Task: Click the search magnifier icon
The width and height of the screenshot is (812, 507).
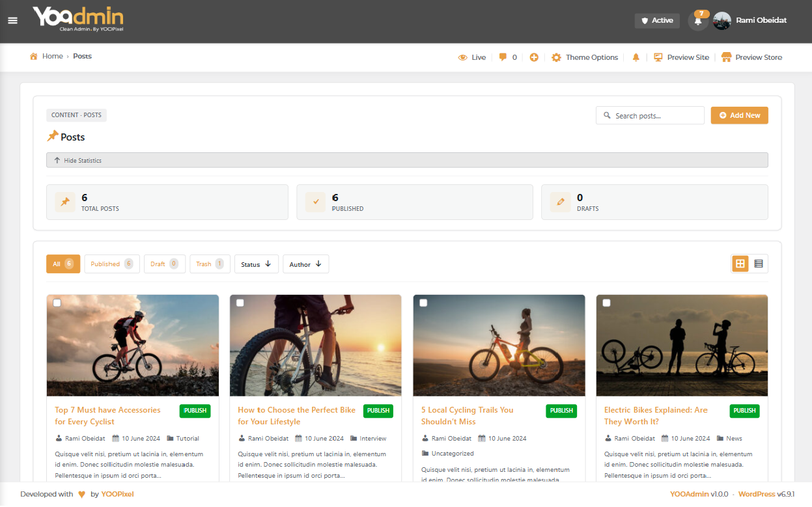Action: 607,116
